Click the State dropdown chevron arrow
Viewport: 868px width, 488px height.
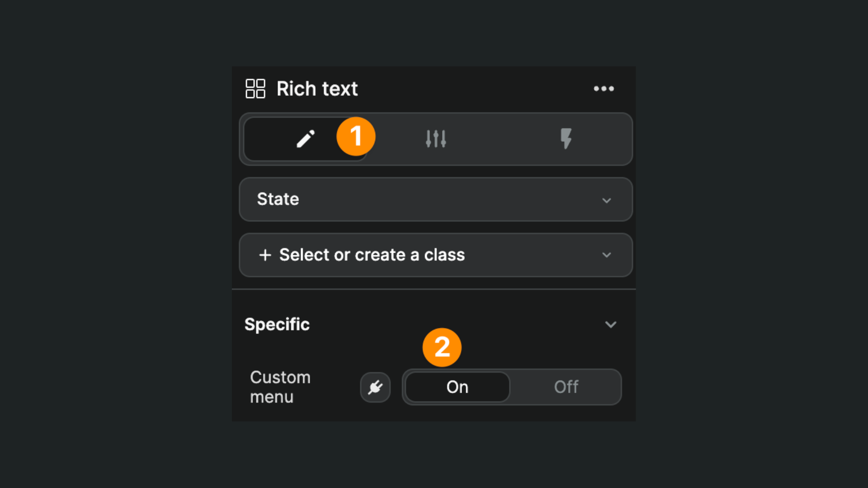pos(607,200)
